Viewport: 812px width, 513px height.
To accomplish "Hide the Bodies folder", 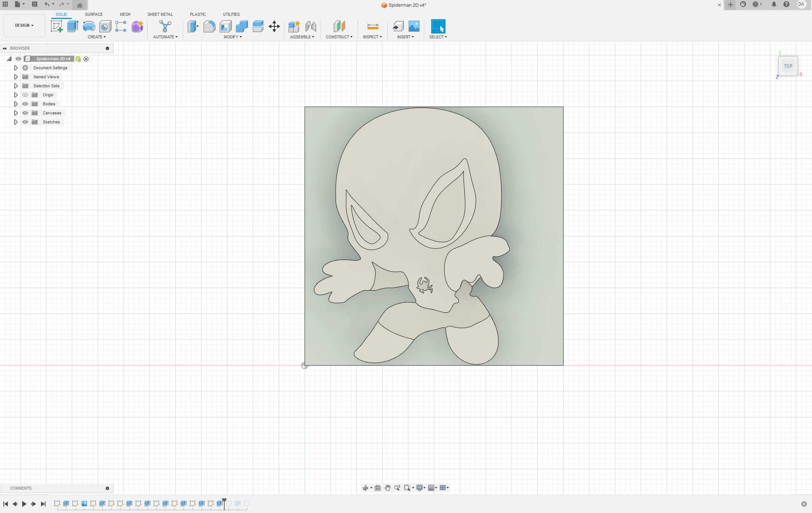I will tap(25, 104).
